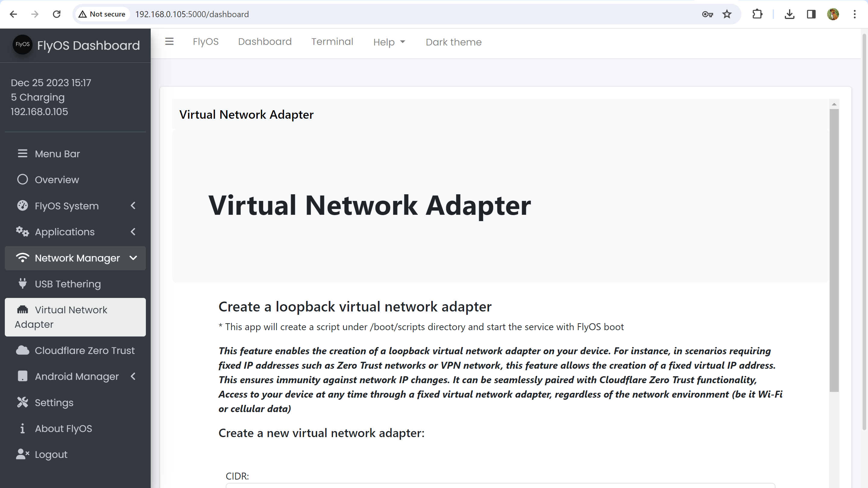
Task: Select USB Tethering in the sidebar
Action: point(68,284)
